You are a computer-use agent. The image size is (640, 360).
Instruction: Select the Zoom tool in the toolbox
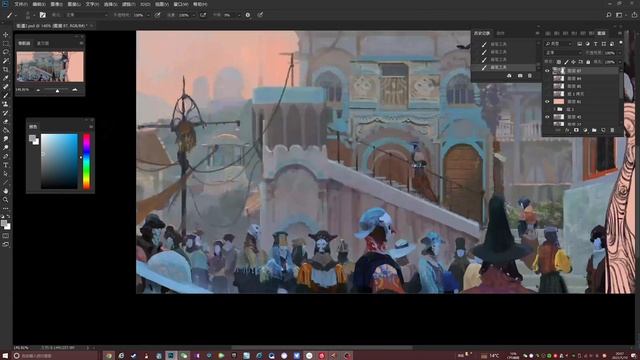6,200
